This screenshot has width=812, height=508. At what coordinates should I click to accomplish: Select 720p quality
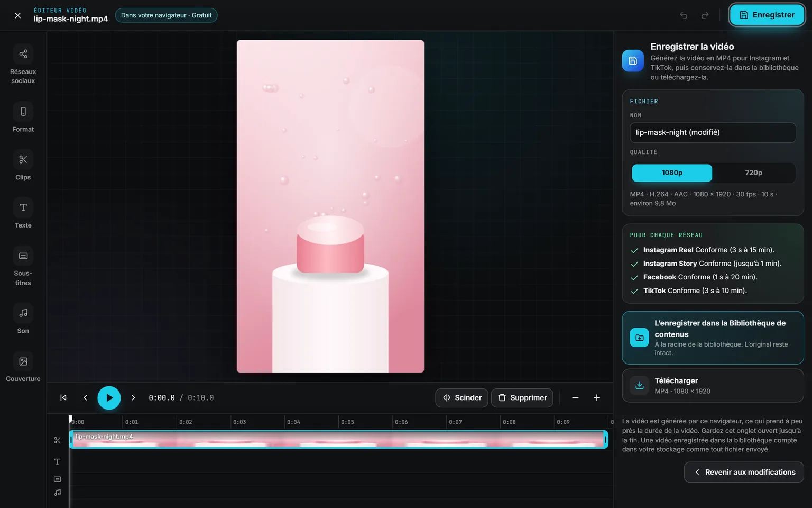click(753, 173)
